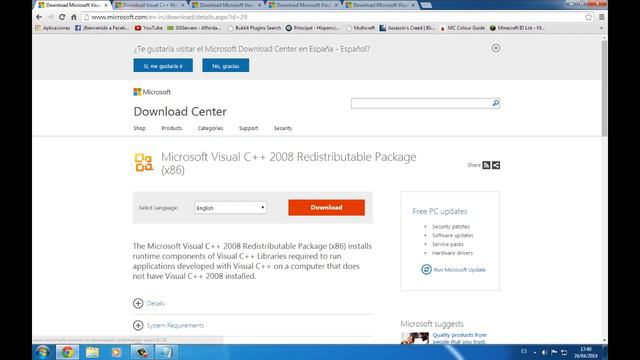Click the YouTube bookmark
640x360 pixels.
(x=149, y=28)
